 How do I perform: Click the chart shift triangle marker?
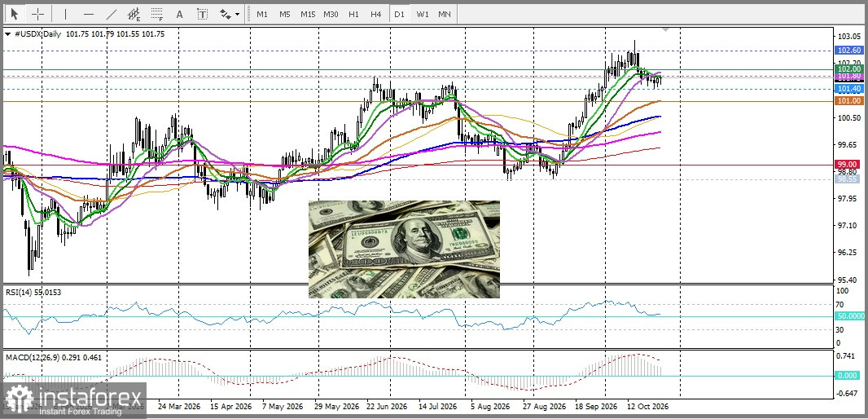664,29
